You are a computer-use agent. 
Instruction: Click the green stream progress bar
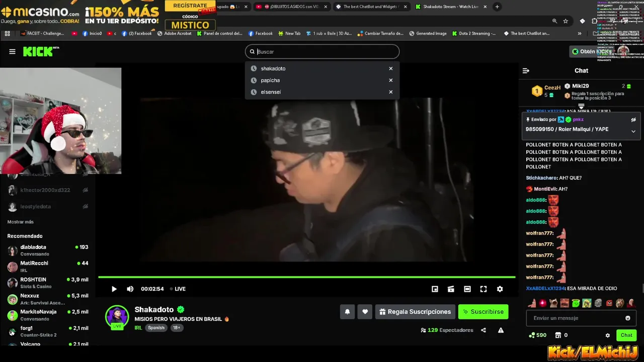[306, 277]
